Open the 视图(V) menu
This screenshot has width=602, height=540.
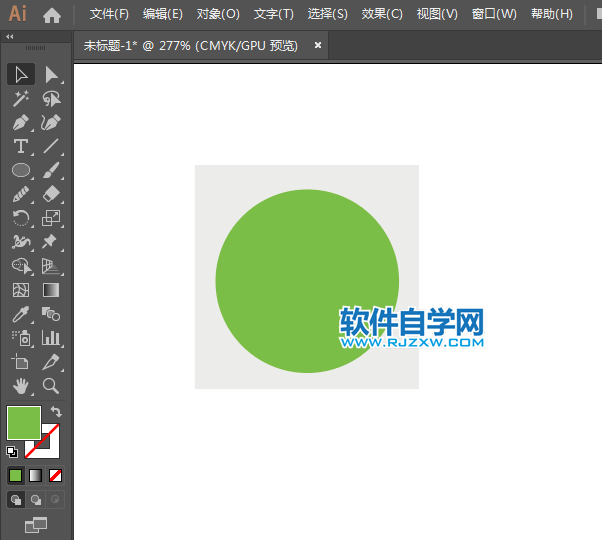coord(437,14)
